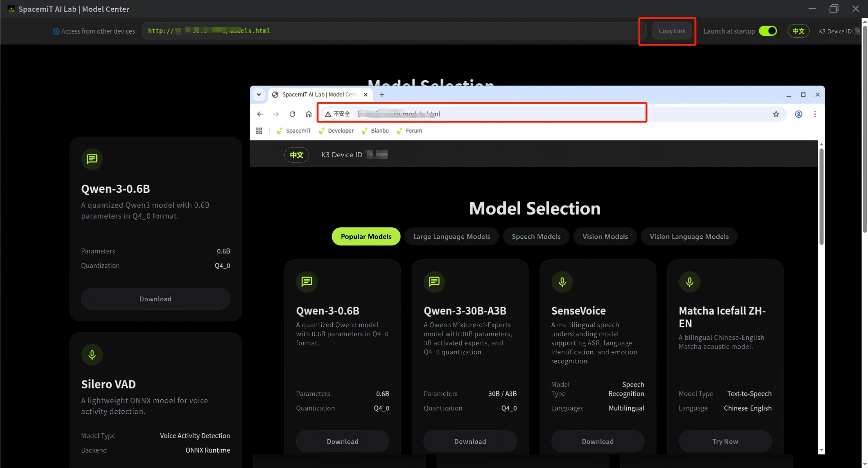Click the browser page vertical scrollbar

(x=821, y=196)
